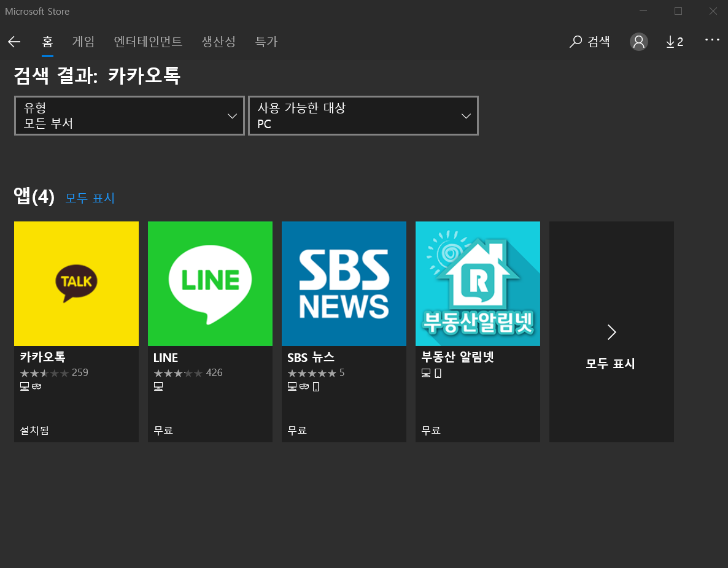Click the PC device icon under SBS 뉴스
Image resolution: width=728 pixels, height=568 pixels.
tap(292, 386)
